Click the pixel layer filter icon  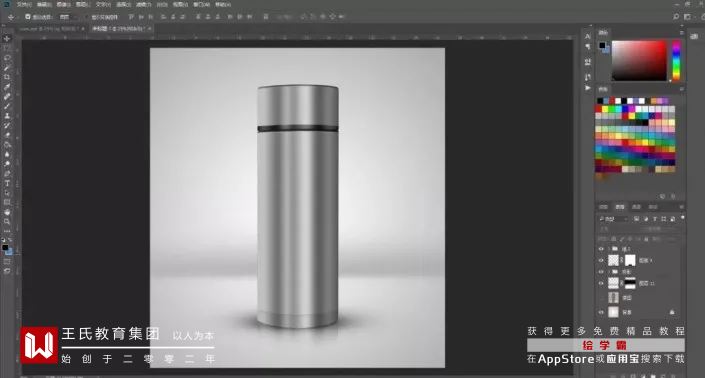636,219
